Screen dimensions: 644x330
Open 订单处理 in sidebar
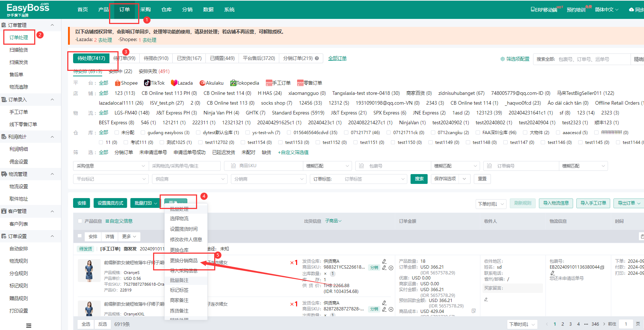point(19,37)
